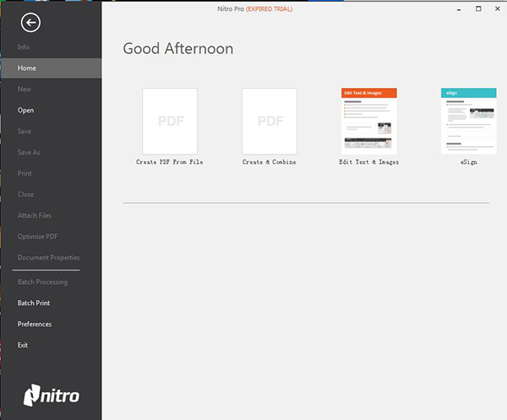The height and width of the screenshot is (420, 507).
Task: Close the Nitro Pro window
Action: [498, 8]
